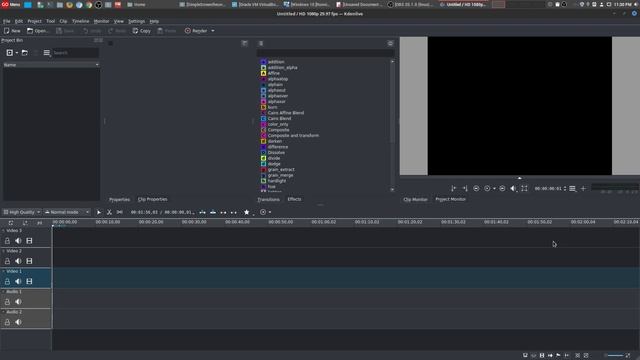Select the Razor tool scissors icon
Screen dimensions: 640x360
[x=109, y=212]
